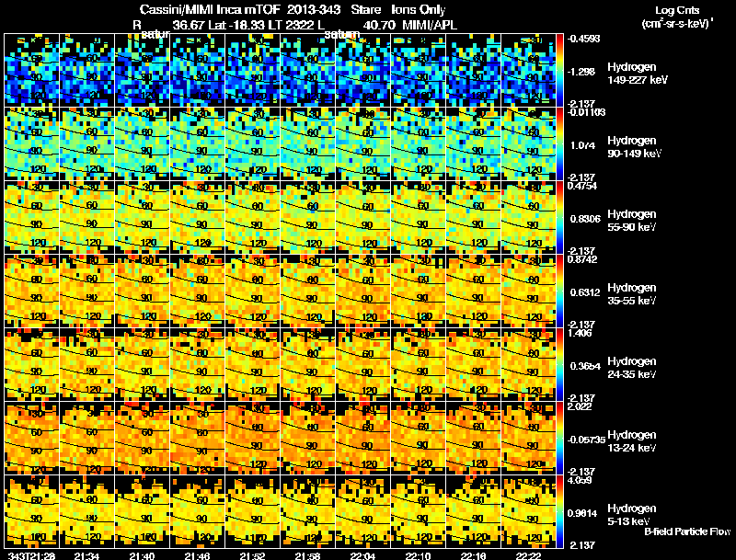Image resolution: width=736 pixels, height=560 pixels.
Task: Click the 'Hydrogen 13-24 keV' row label
Action: [x=632, y=441]
